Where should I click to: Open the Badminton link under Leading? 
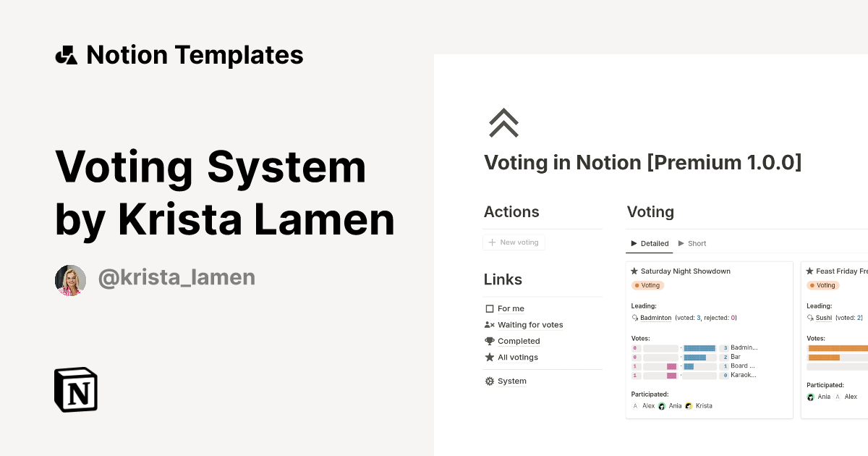[x=655, y=317]
